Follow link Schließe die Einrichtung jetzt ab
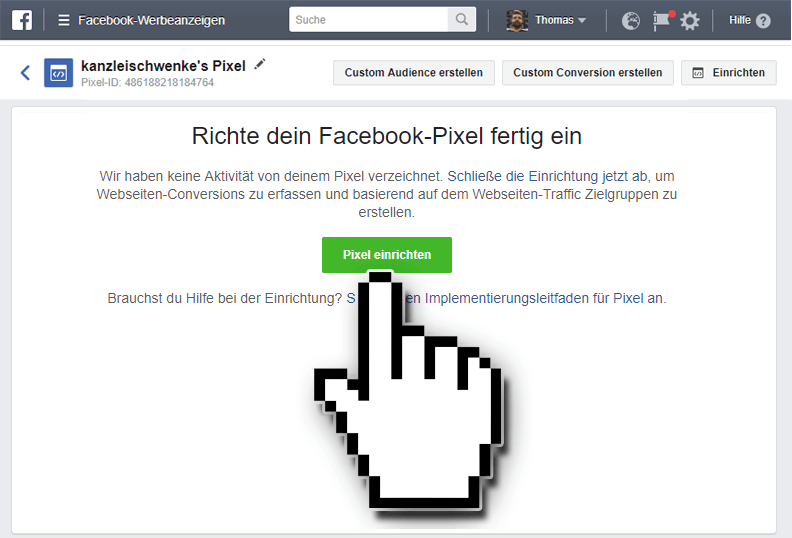792x538 pixels. 547,176
